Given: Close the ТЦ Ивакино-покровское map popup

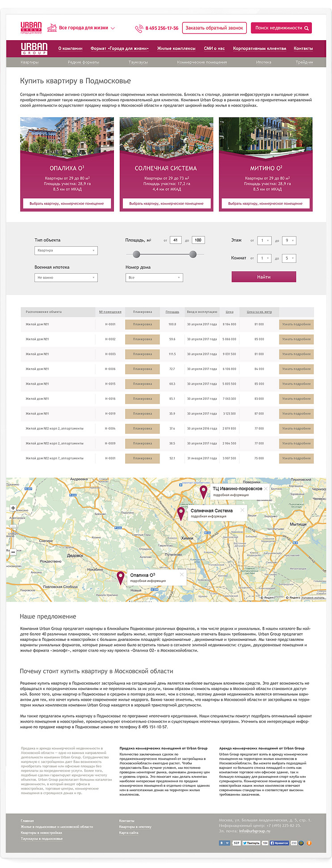Looking at the screenshot, I should tap(266, 489).
